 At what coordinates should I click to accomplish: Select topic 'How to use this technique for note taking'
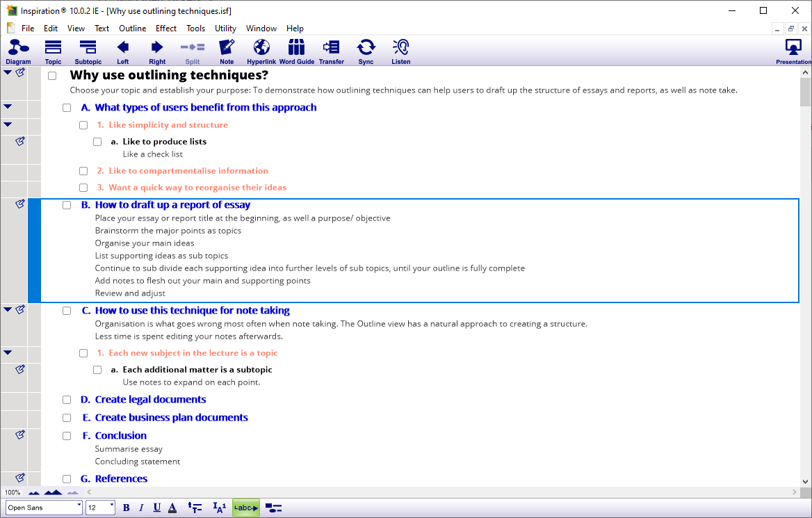(192, 311)
